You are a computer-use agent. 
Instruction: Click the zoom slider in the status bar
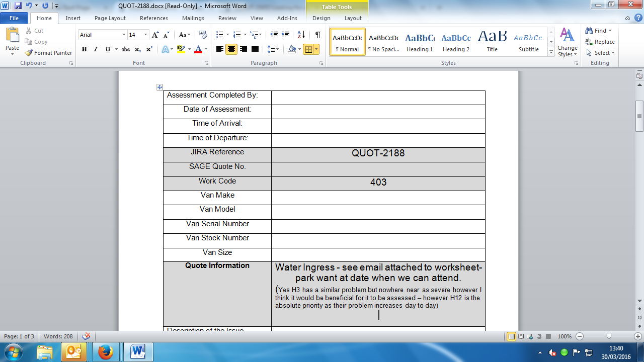tap(609, 336)
